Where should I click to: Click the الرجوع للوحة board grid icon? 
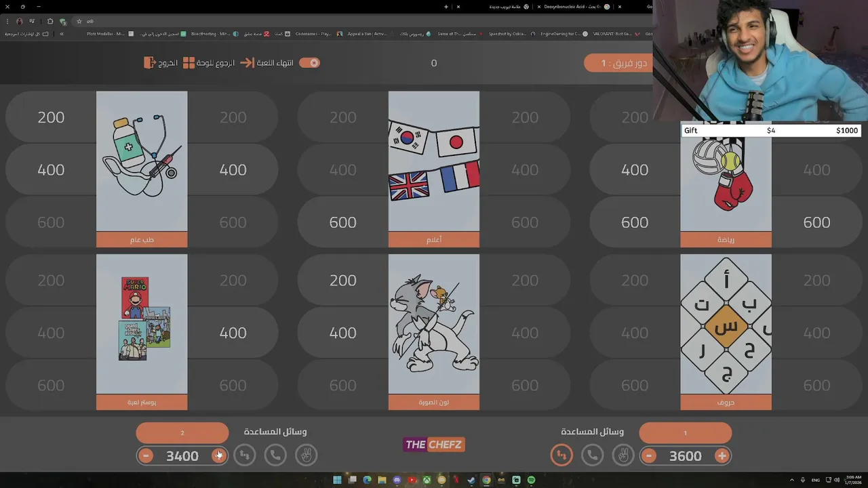(189, 62)
